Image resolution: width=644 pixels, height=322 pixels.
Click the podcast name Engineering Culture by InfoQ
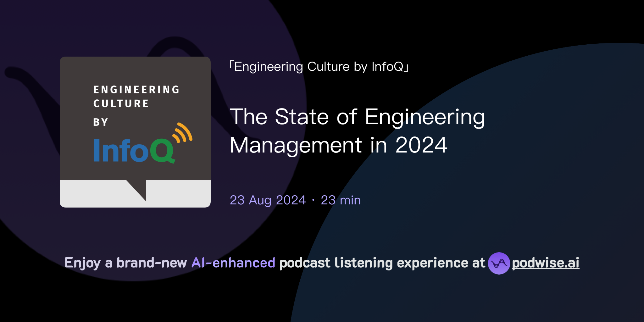(x=318, y=66)
